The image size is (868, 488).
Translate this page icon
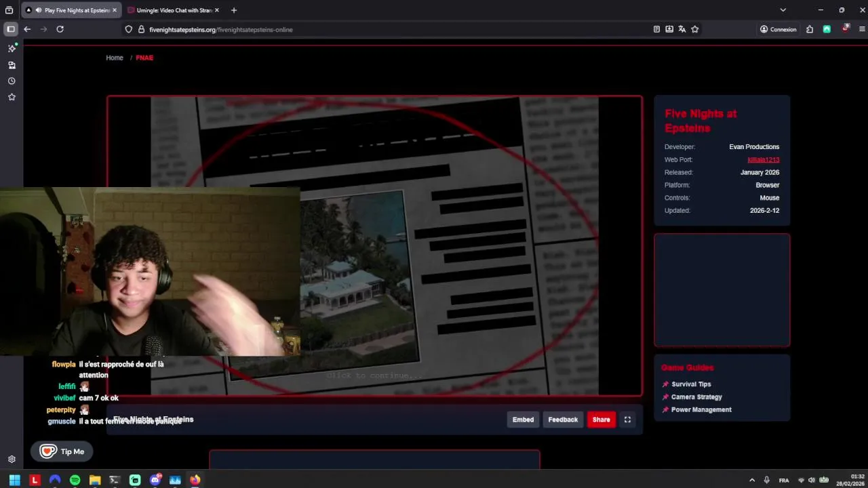(x=682, y=29)
